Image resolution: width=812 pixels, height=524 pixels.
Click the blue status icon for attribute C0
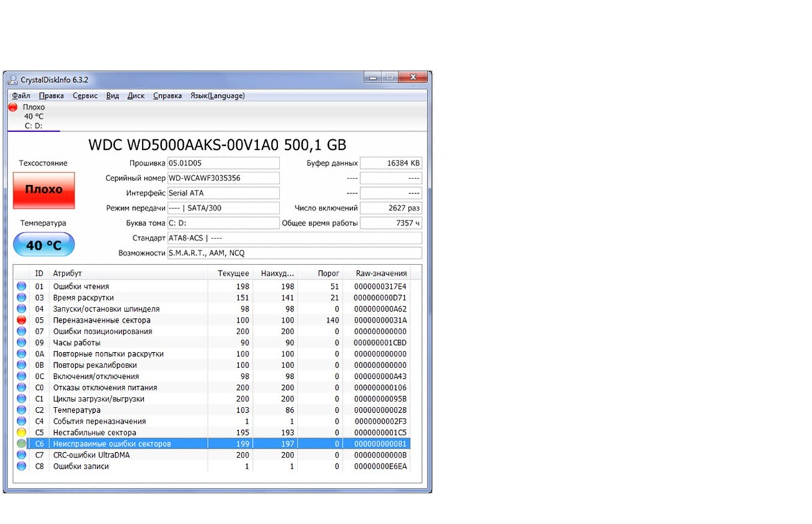pos(21,388)
